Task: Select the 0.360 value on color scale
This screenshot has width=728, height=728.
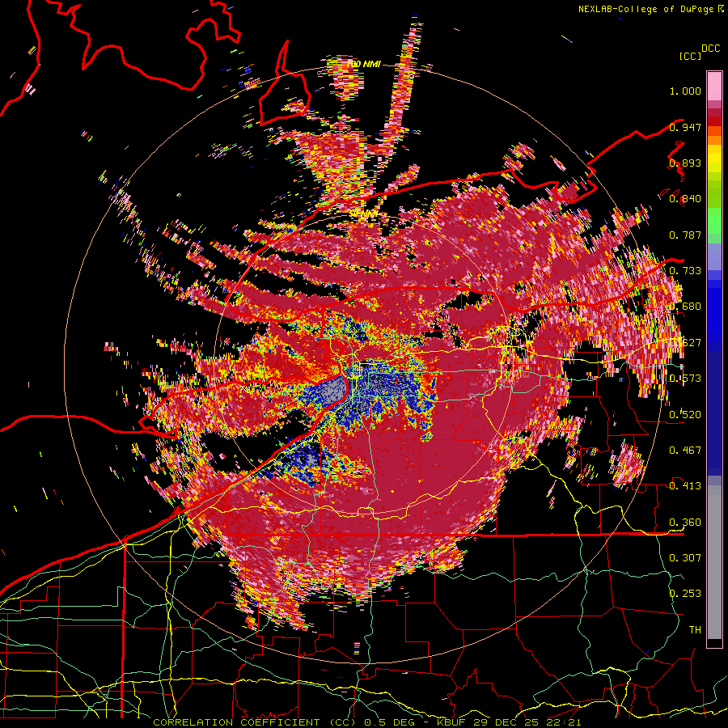Action: [685, 522]
